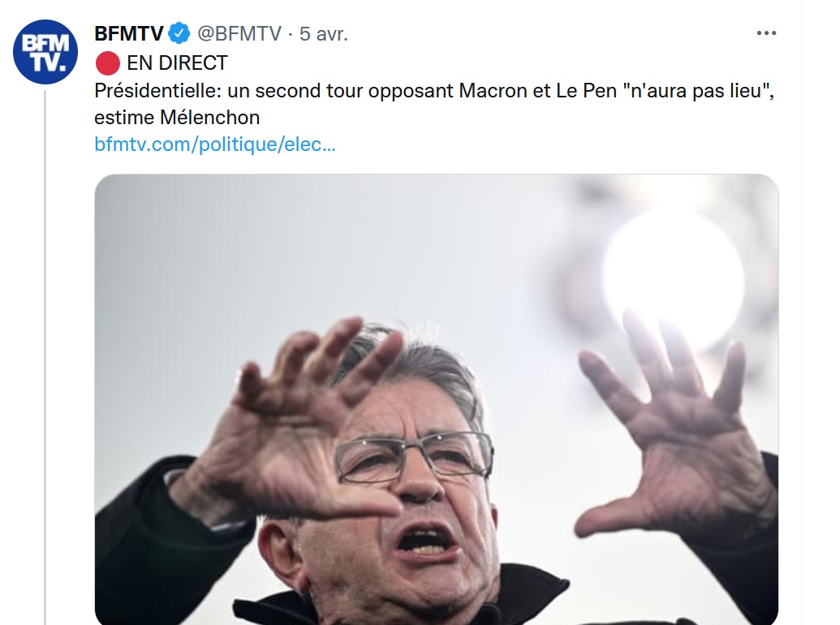Open the tweet via the 5 avr. timestamp
Image resolution: width=840 pixels, height=625 pixels.
(324, 34)
